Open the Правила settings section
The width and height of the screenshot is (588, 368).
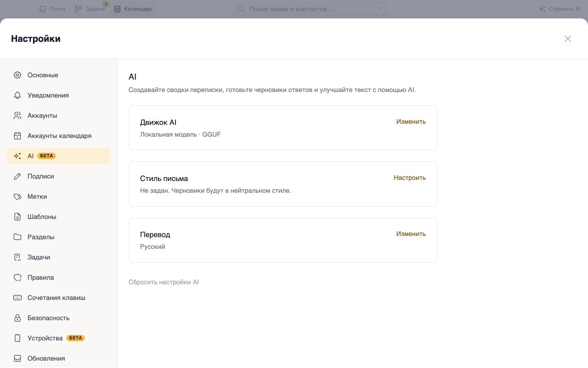pyautogui.click(x=58, y=277)
